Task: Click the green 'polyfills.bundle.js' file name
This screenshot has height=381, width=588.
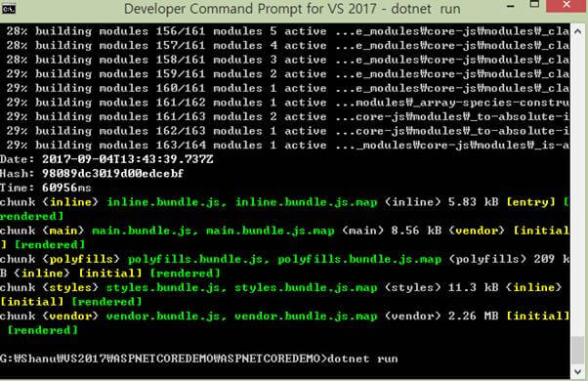Action: tap(195, 259)
